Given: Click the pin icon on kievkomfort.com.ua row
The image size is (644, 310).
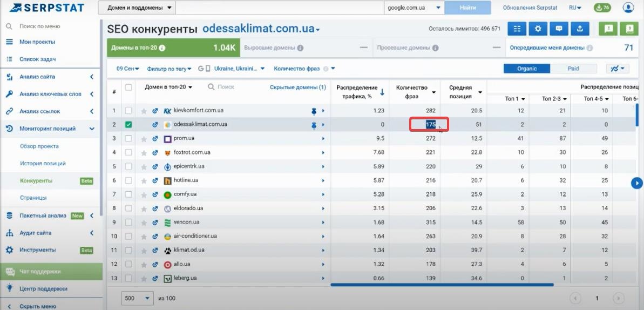Looking at the screenshot, I should coord(314,111).
